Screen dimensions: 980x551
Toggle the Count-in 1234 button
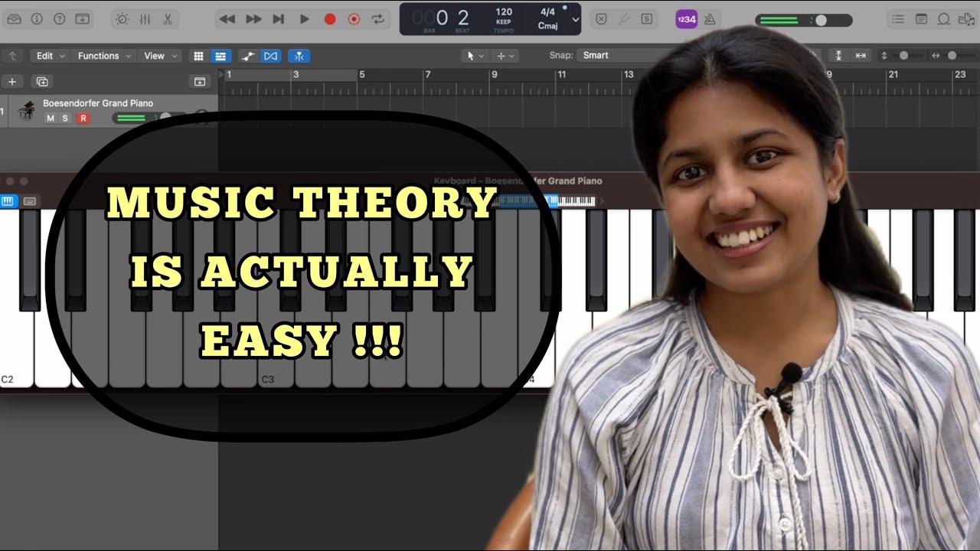click(686, 19)
